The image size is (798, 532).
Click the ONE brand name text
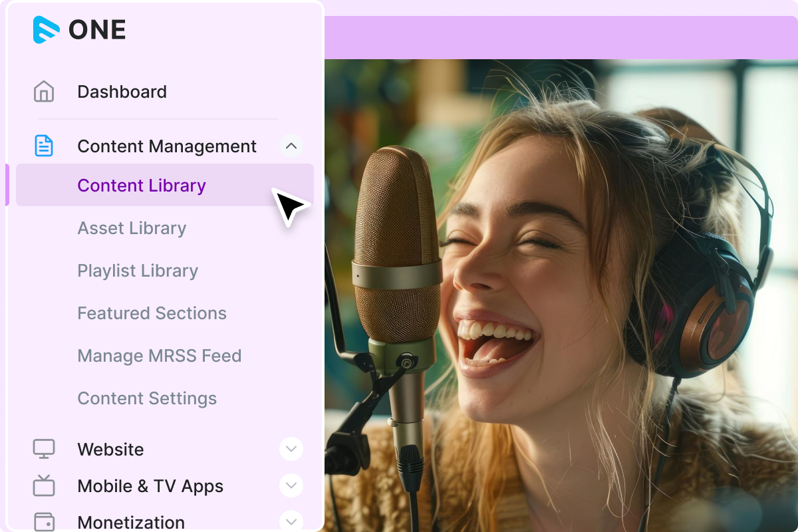tap(97, 31)
